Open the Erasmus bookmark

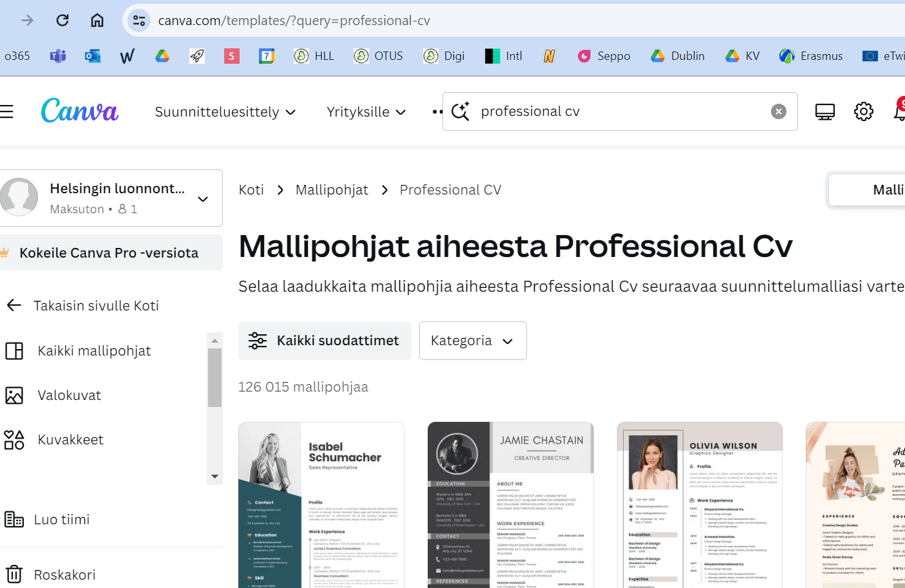pos(811,56)
